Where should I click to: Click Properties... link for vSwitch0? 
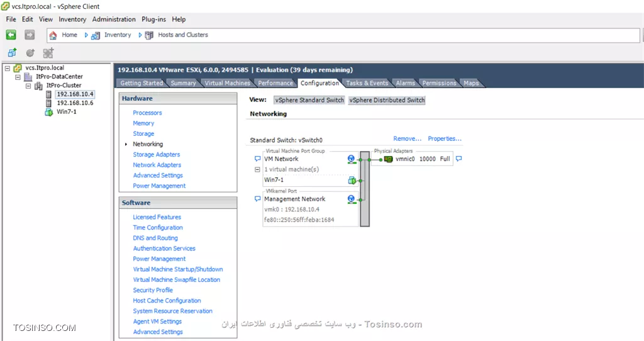coord(445,139)
